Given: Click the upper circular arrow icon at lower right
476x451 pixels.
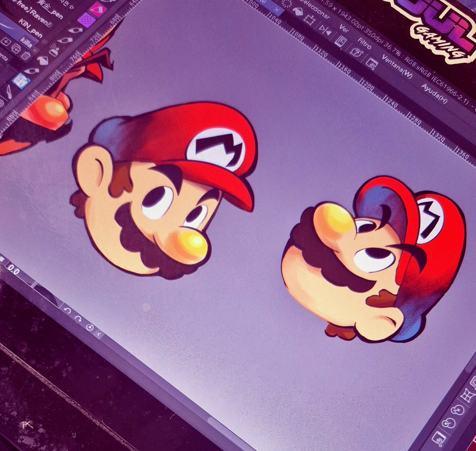Looking at the screenshot, I should (x=457, y=410).
